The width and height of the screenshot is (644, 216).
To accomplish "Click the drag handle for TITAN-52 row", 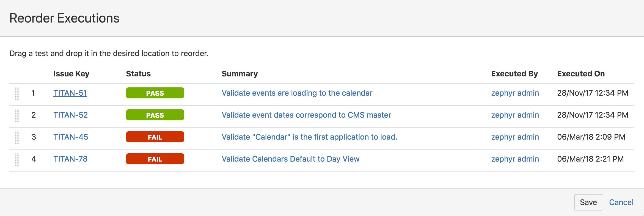I will 17,116.
